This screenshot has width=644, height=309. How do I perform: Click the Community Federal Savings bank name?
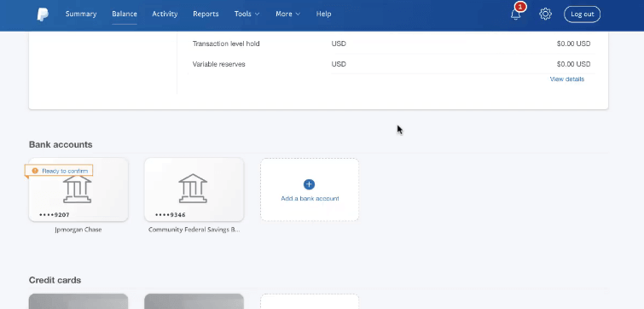coord(194,230)
